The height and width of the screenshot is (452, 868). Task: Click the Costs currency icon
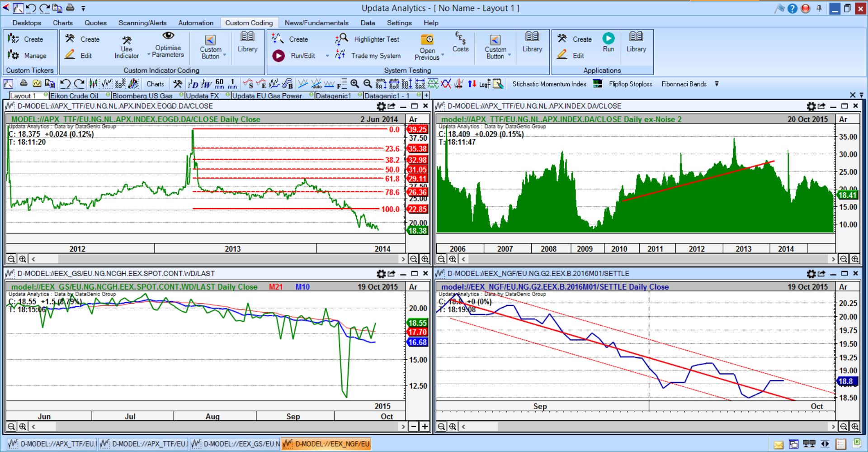[x=460, y=38]
